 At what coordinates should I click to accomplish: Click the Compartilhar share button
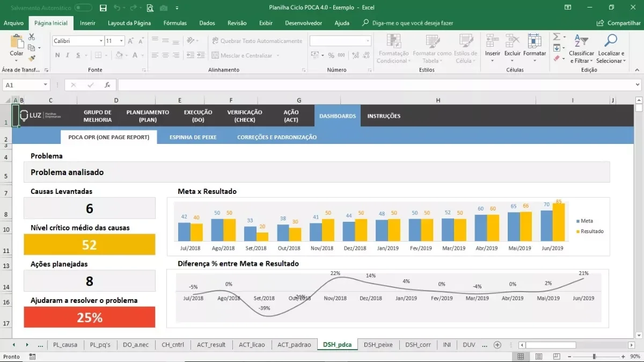[619, 23]
